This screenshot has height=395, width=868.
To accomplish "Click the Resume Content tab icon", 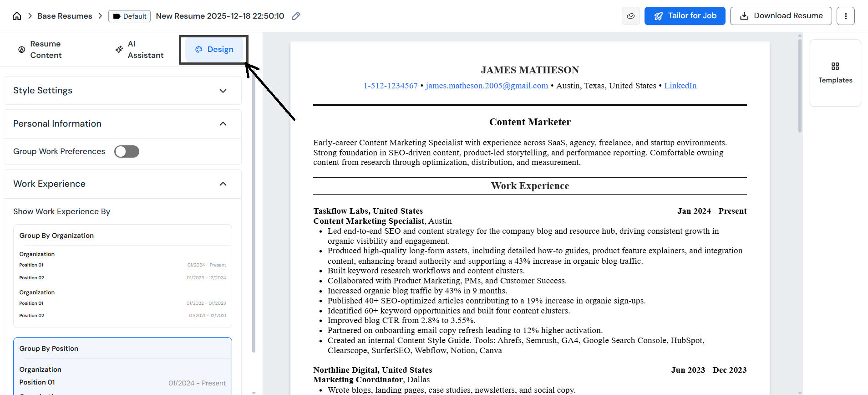I will pyautogui.click(x=21, y=49).
